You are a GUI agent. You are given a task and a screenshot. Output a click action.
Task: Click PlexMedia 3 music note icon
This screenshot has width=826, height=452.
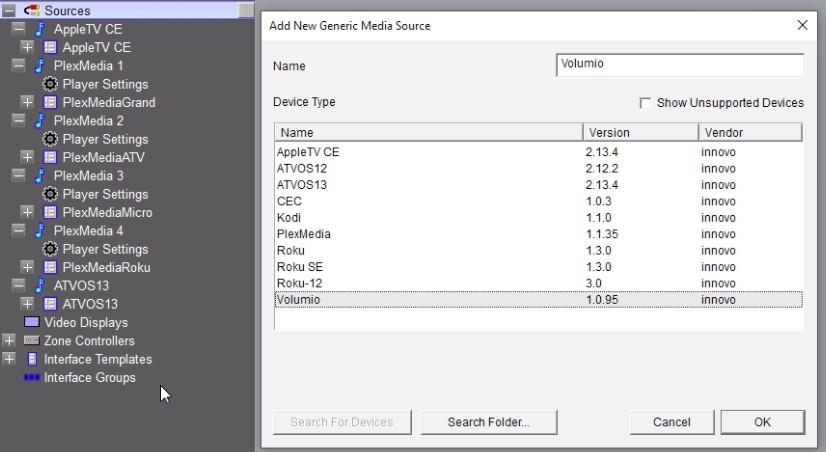point(40,175)
